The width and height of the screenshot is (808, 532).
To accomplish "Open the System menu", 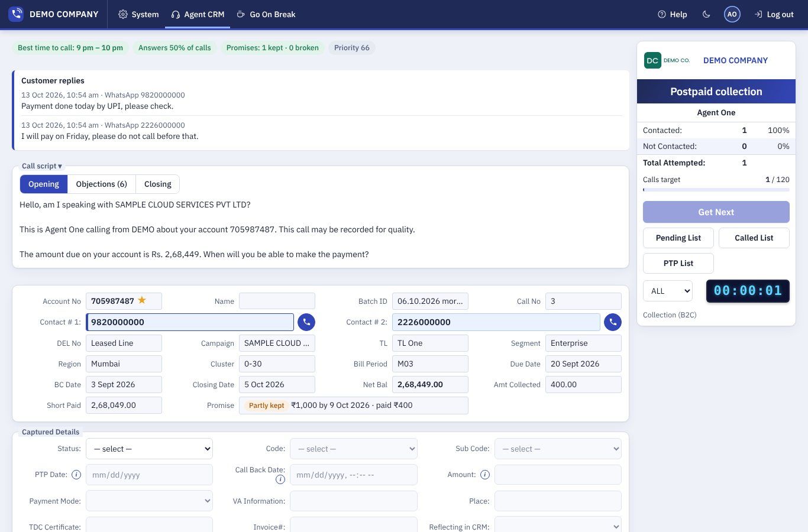I will [138, 14].
